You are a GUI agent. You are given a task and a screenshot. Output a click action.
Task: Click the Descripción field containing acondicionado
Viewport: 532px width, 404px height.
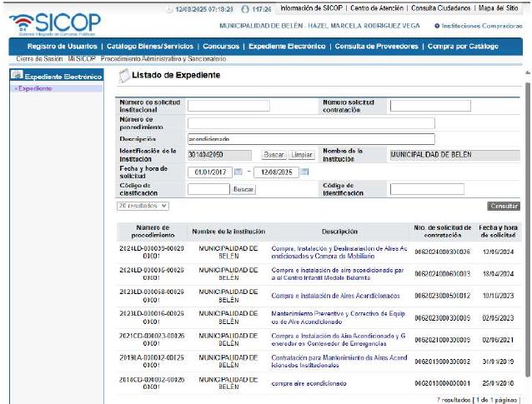311,139
